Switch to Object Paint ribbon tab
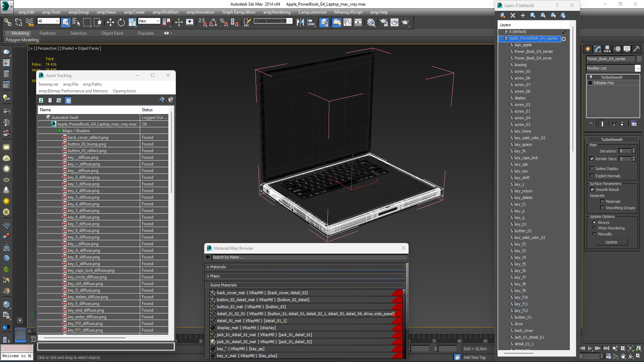 coord(112,33)
